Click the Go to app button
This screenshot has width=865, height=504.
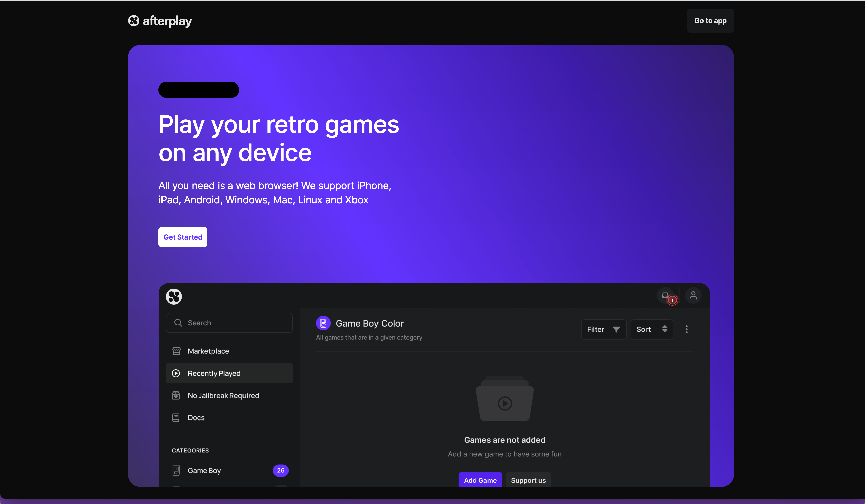coord(710,21)
